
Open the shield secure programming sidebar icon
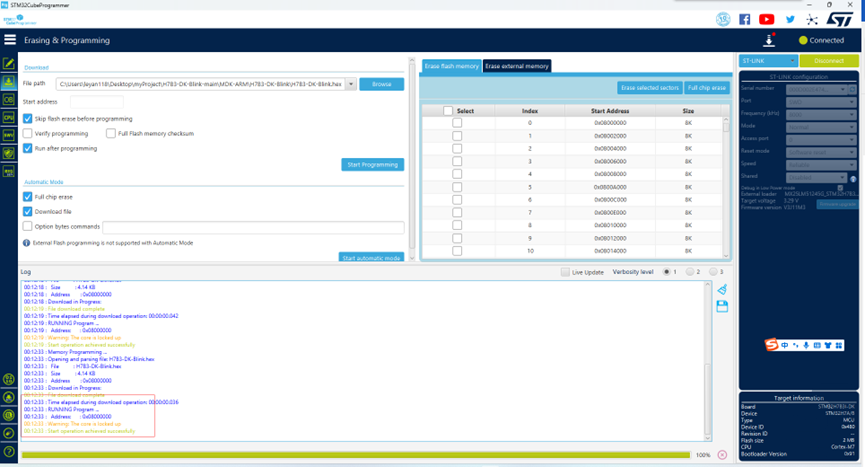tap(9, 153)
